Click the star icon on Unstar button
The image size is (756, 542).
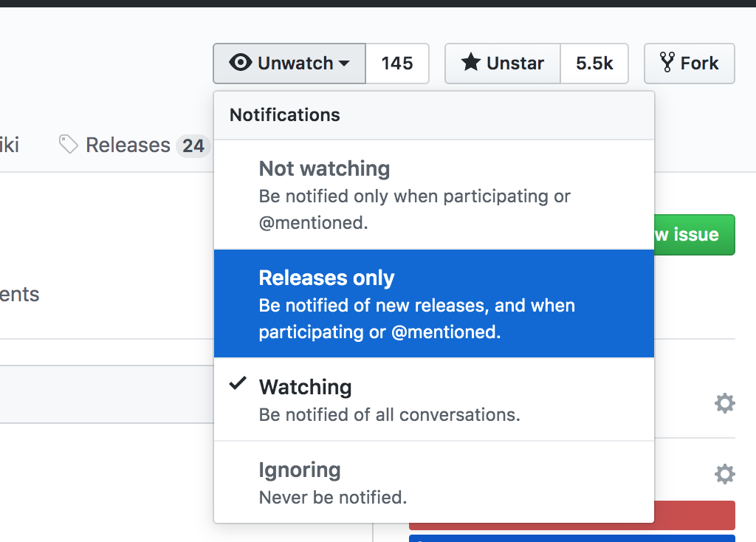point(470,62)
